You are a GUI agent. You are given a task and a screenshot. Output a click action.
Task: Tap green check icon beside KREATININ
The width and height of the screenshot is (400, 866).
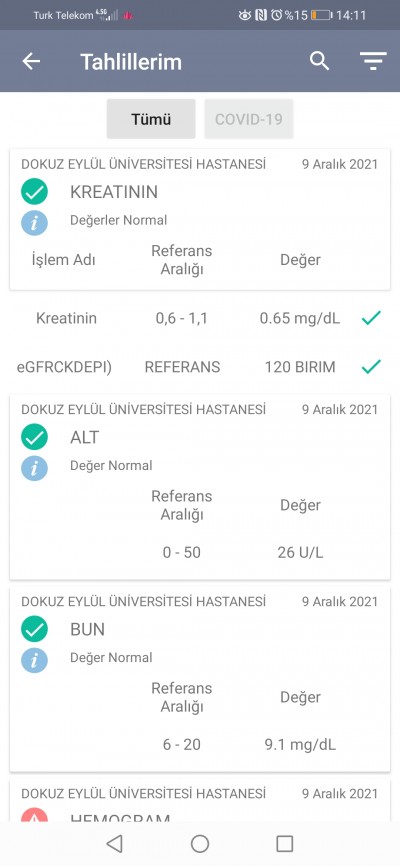34,192
